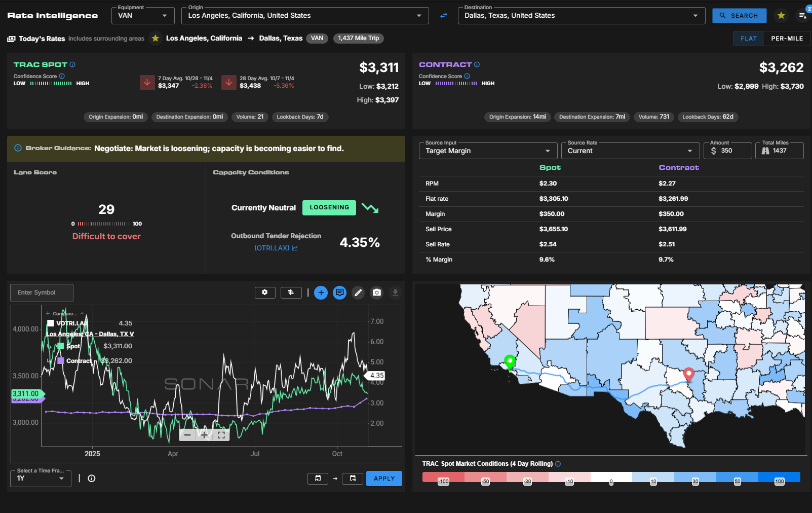812x513 pixels.
Task: Click the Contract purple color swatch
Action: tap(61, 361)
